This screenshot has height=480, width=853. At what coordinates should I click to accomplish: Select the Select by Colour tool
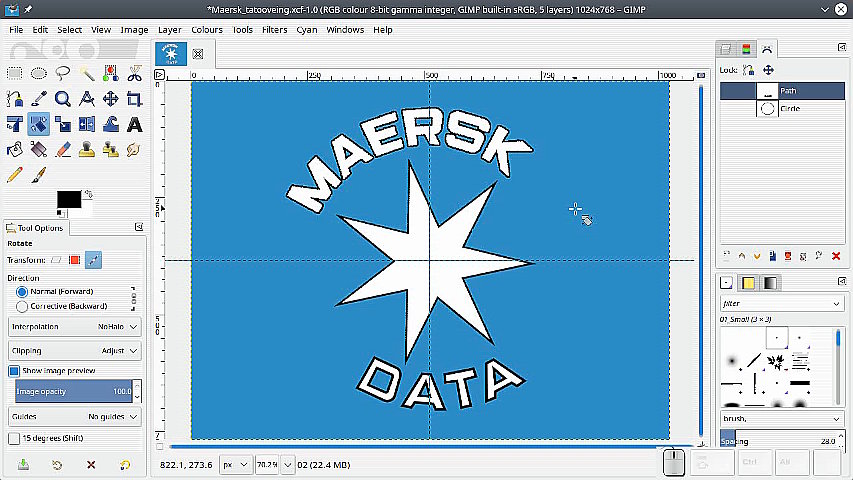(110, 73)
